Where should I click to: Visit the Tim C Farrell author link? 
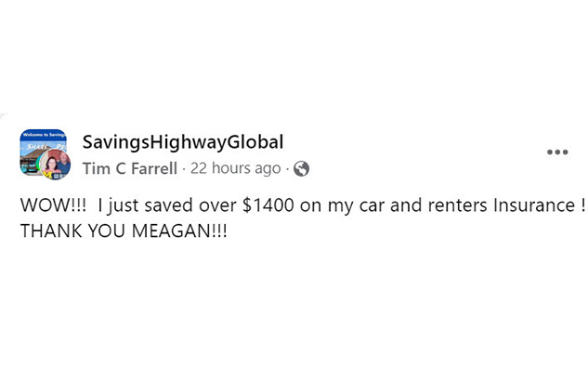[130, 168]
